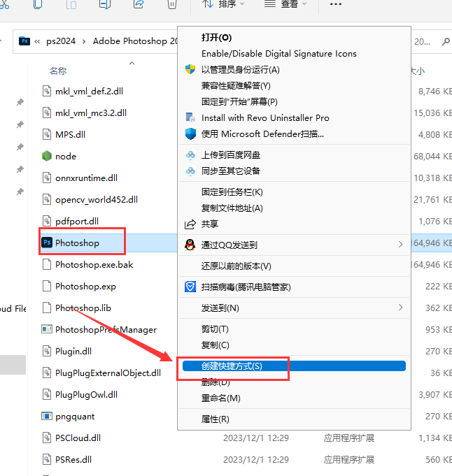The height and width of the screenshot is (476, 452).
Task: Choose 属性(R) in the context menu
Action: click(215, 419)
